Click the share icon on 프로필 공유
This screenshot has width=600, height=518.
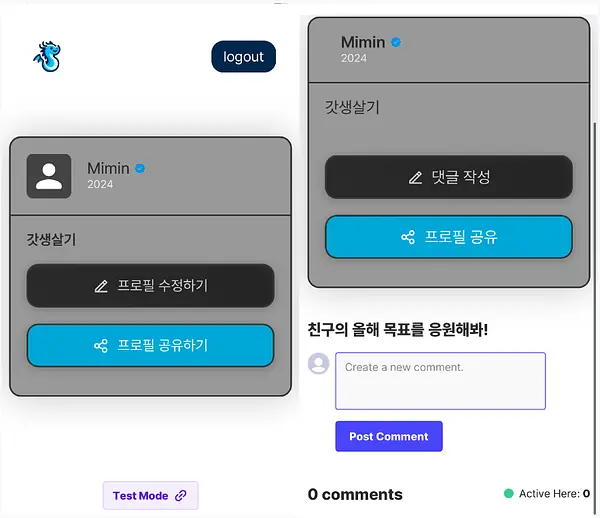tap(408, 237)
